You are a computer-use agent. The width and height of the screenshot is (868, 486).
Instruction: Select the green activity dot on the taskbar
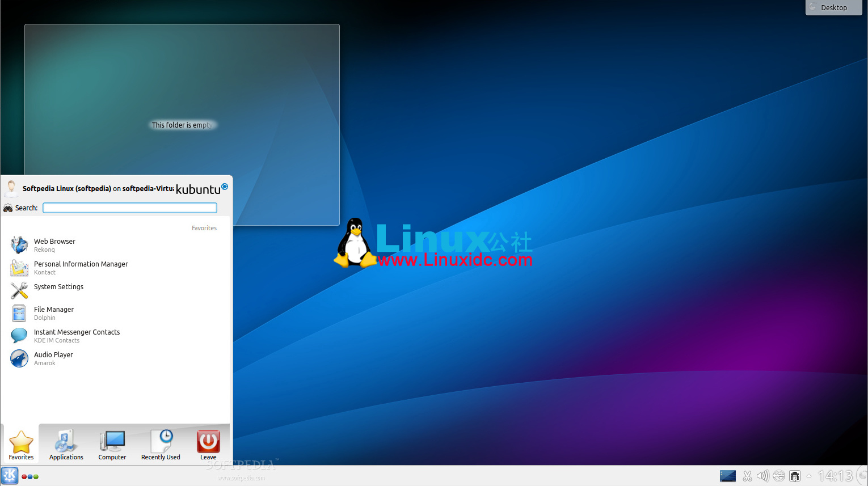point(36,476)
